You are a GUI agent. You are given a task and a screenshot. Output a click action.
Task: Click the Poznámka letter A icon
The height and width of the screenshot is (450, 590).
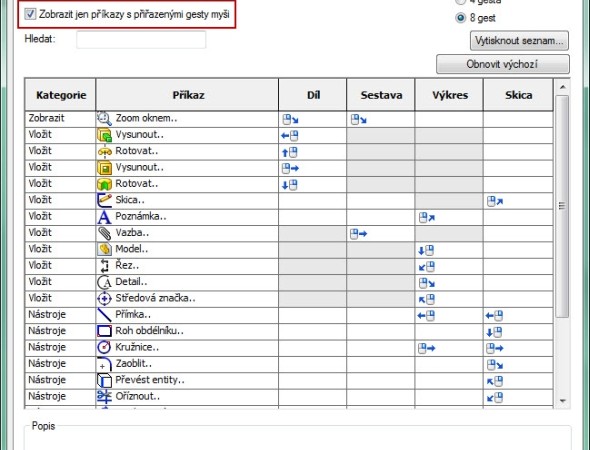tap(104, 217)
